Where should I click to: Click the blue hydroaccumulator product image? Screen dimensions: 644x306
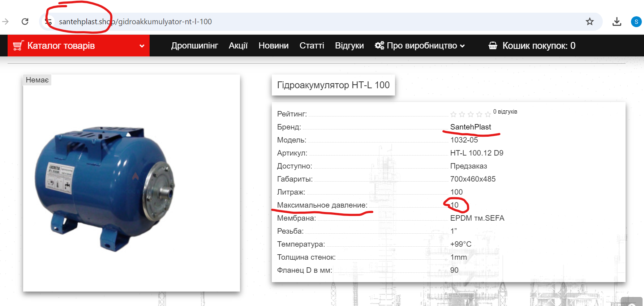pyautogui.click(x=104, y=188)
